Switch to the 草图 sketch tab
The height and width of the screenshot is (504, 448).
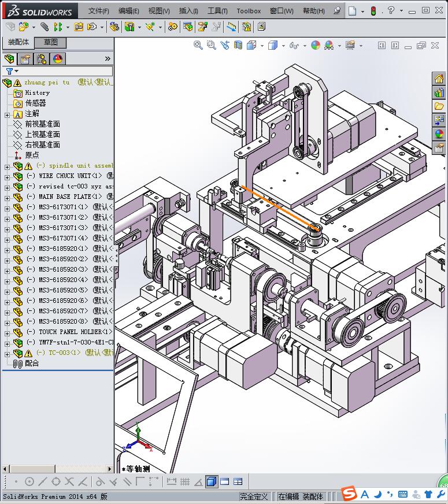pos(50,42)
